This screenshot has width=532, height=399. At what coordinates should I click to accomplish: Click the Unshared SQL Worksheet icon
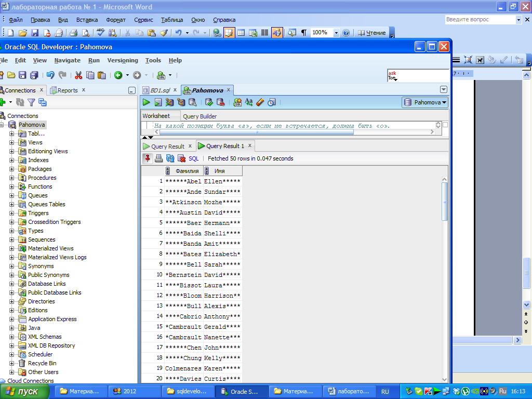click(237, 102)
